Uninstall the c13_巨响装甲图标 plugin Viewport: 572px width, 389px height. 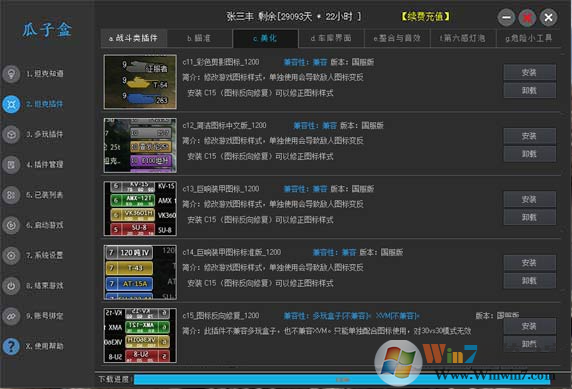click(530, 217)
